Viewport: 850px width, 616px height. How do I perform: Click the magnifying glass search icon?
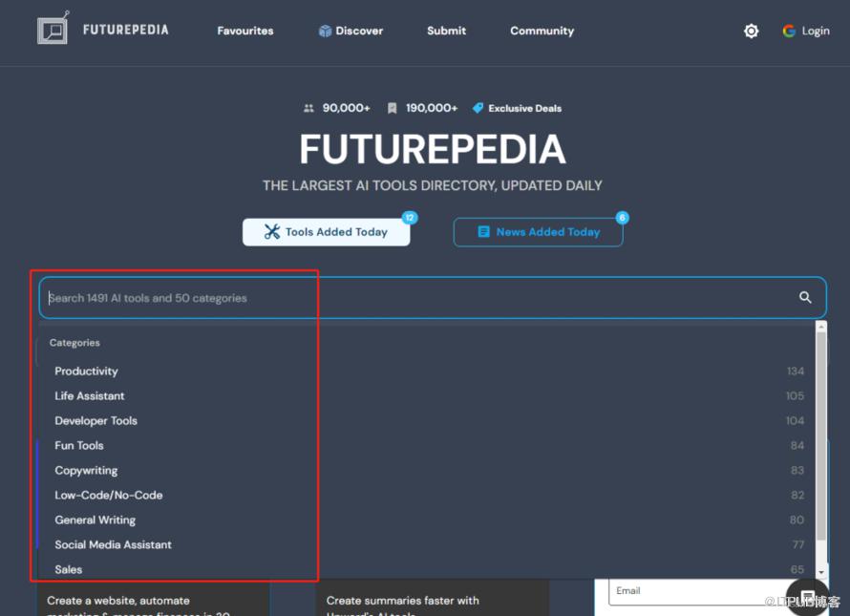click(805, 298)
